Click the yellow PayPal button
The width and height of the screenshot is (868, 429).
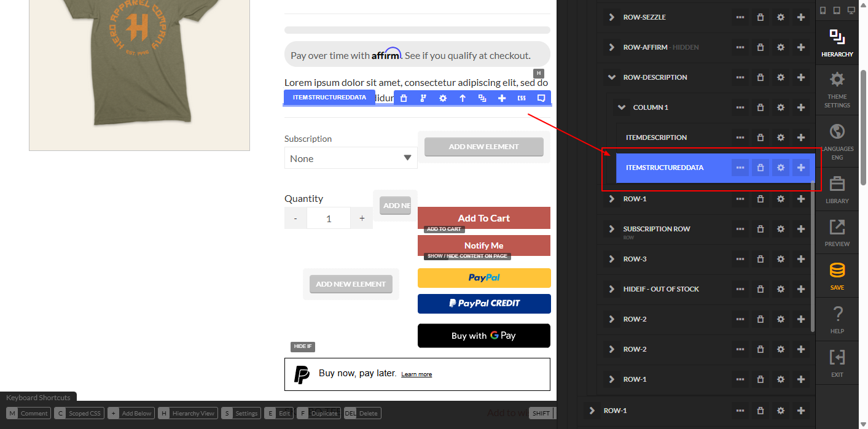(484, 277)
